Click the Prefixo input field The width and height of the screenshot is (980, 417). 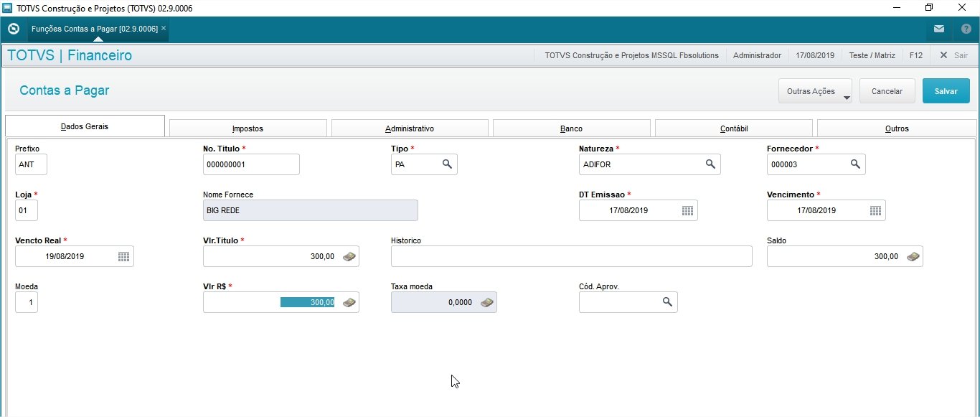[x=31, y=164]
